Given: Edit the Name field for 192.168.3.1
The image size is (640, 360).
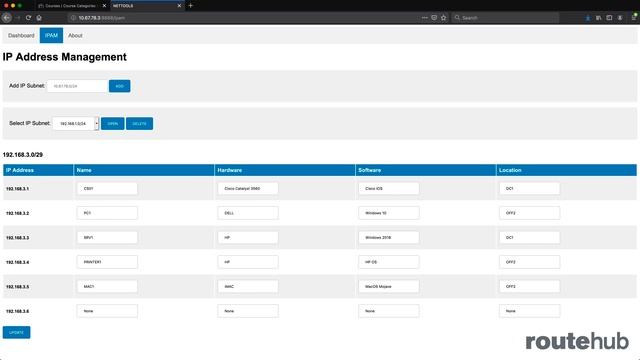Looking at the screenshot, I should click(107, 189).
